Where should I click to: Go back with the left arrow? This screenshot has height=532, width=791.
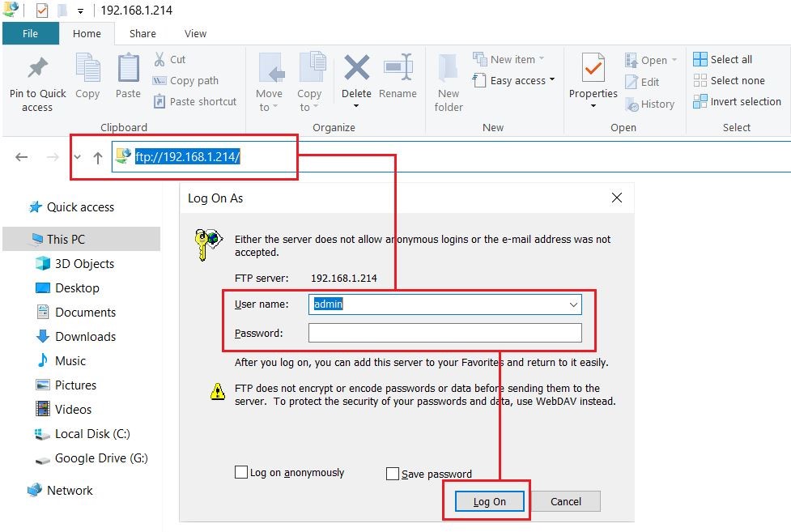tap(21, 157)
